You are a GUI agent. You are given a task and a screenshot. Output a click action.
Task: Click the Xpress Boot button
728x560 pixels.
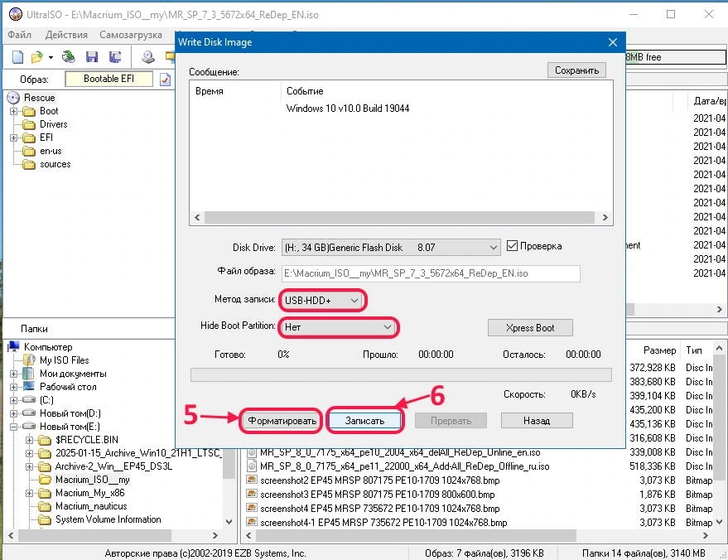click(x=530, y=328)
